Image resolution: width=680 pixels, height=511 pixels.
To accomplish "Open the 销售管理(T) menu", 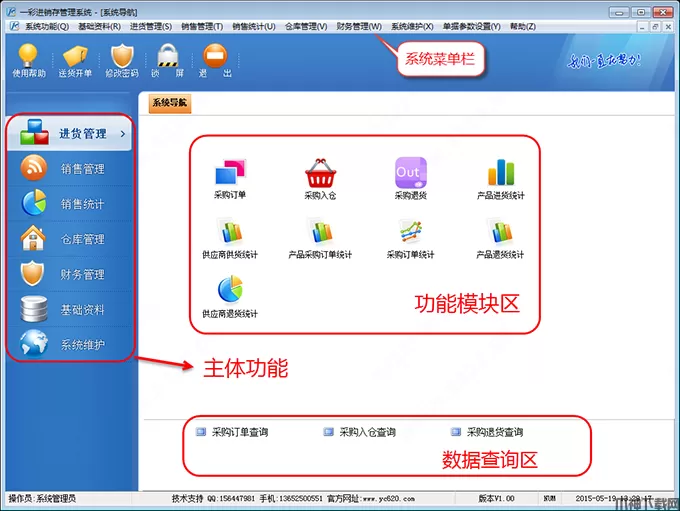I will [x=202, y=26].
